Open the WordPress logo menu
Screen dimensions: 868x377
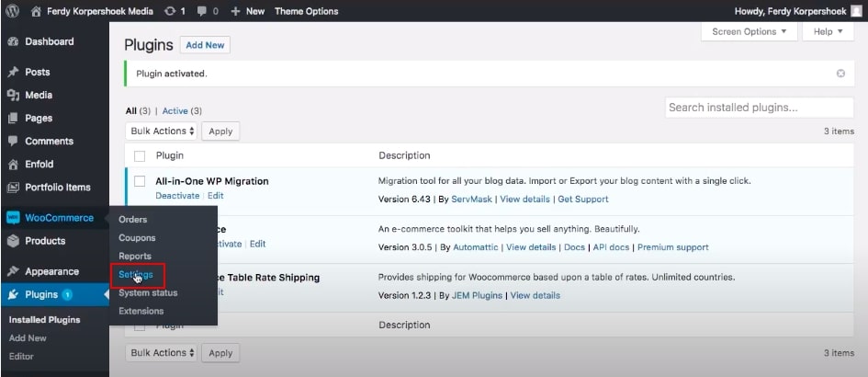[x=12, y=10]
